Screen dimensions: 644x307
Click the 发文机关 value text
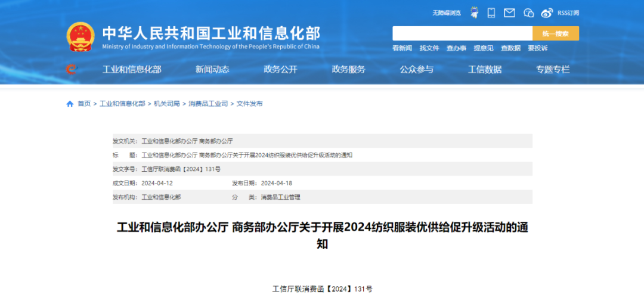pyautogui.click(x=187, y=141)
